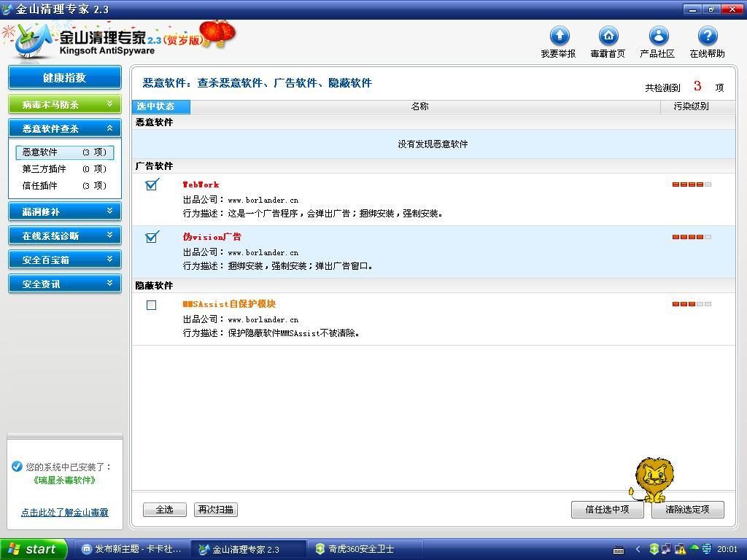Switch to 发布新主题 taskbar window
Screen dimensions: 747x560
132,550
